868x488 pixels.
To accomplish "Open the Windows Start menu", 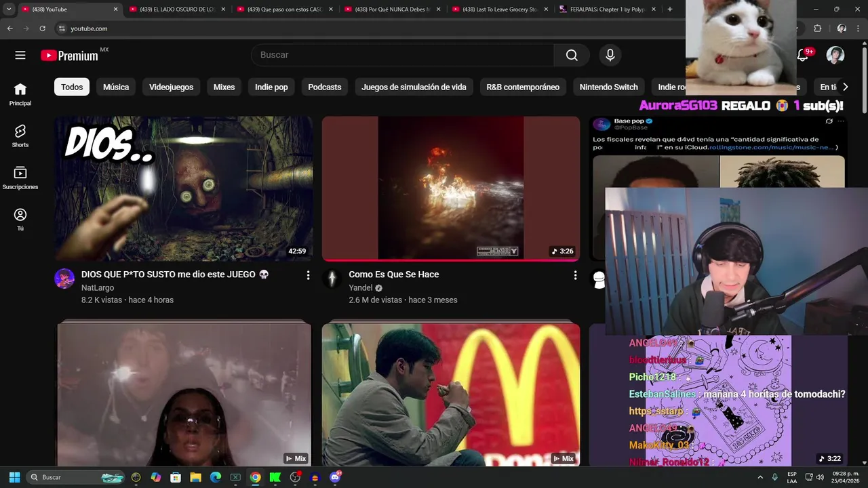I will point(14,477).
